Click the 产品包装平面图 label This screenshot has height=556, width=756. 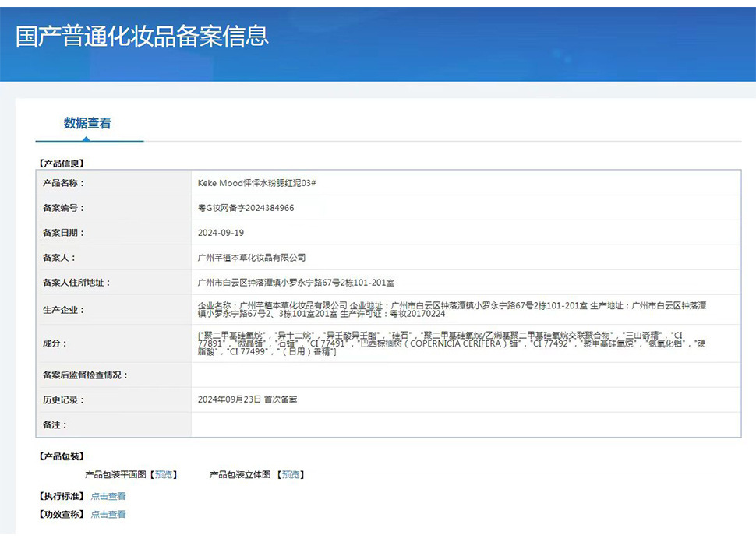[115, 474]
